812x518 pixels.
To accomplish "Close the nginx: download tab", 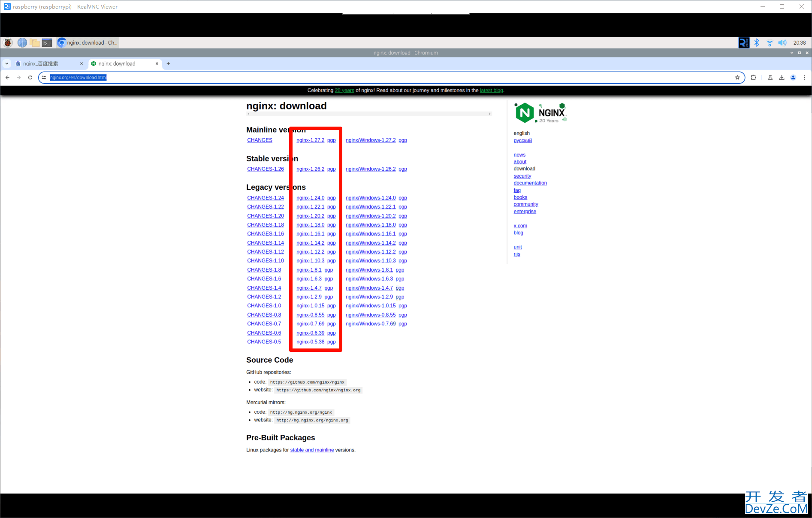I will (x=157, y=64).
